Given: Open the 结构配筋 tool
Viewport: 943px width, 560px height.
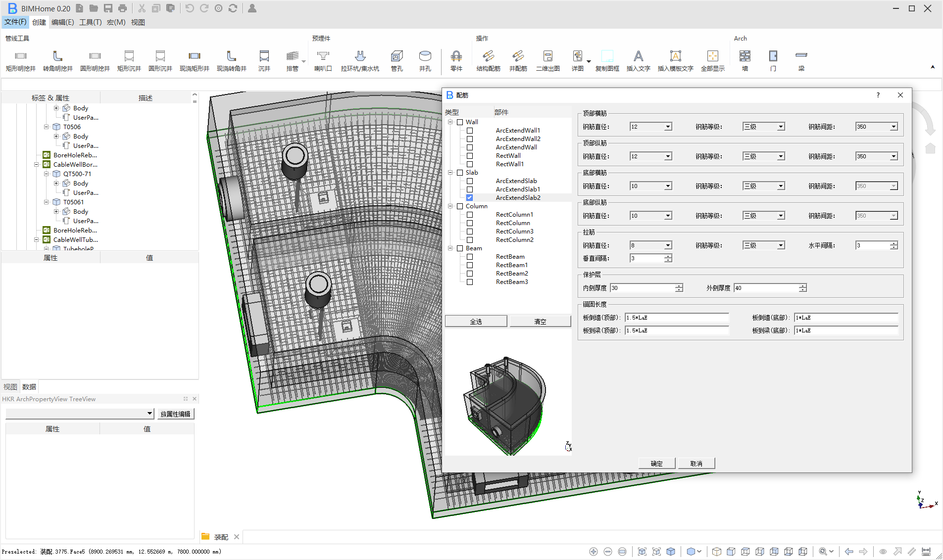Looking at the screenshot, I should [489, 61].
